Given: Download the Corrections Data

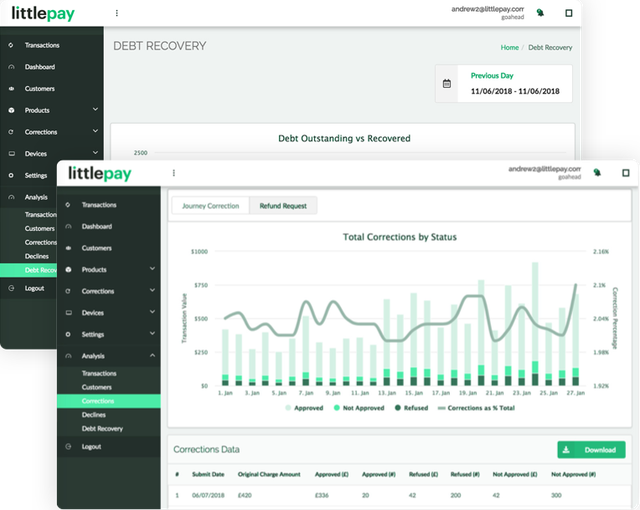Looking at the screenshot, I should point(591,450).
